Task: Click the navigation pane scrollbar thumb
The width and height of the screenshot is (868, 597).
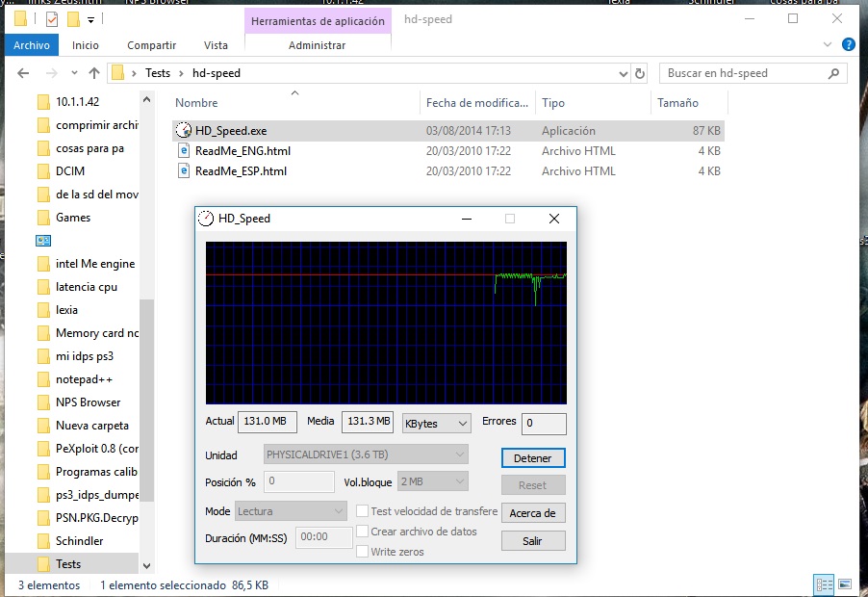Action: pos(146,400)
